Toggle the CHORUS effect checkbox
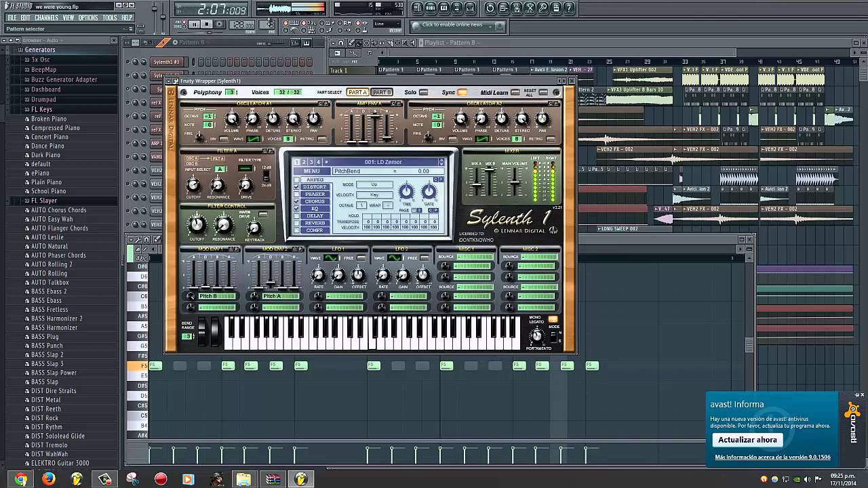This screenshot has height=488, width=868. tap(296, 202)
